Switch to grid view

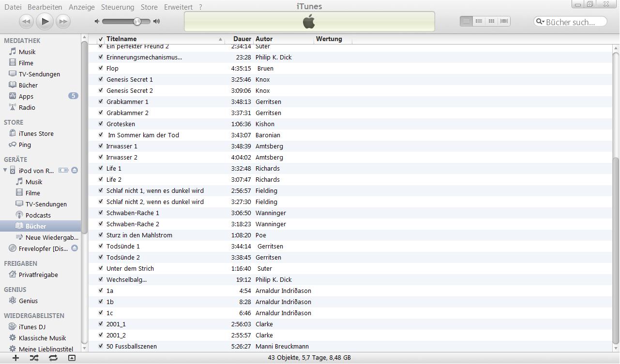point(491,21)
